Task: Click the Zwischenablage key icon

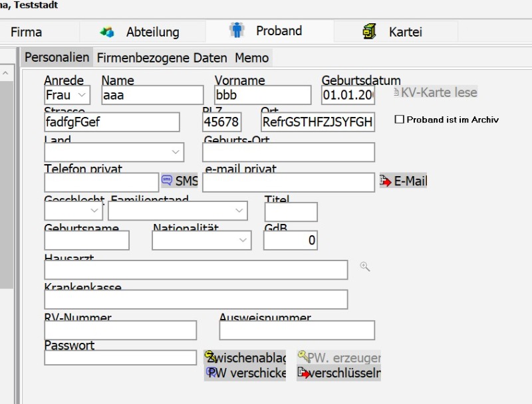Action: 209,356
